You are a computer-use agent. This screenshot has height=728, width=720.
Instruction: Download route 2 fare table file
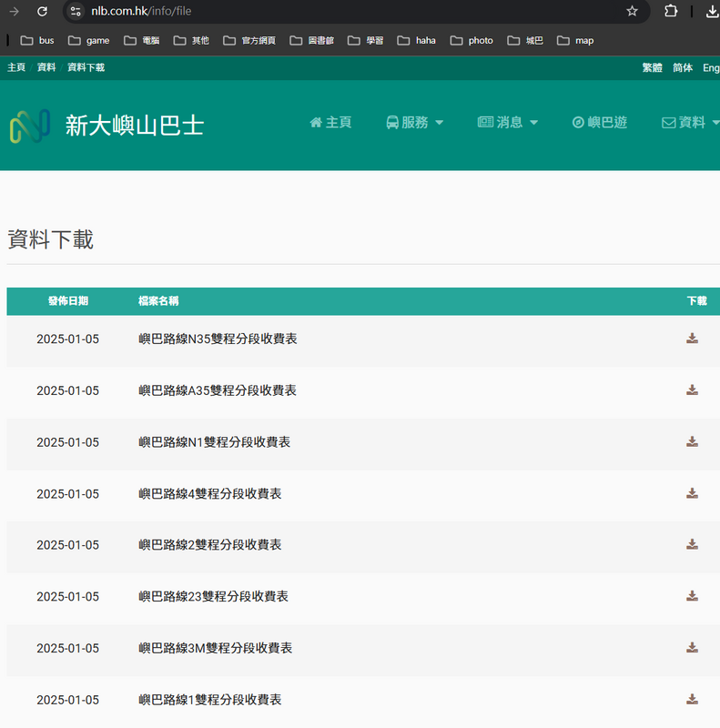[x=692, y=544]
